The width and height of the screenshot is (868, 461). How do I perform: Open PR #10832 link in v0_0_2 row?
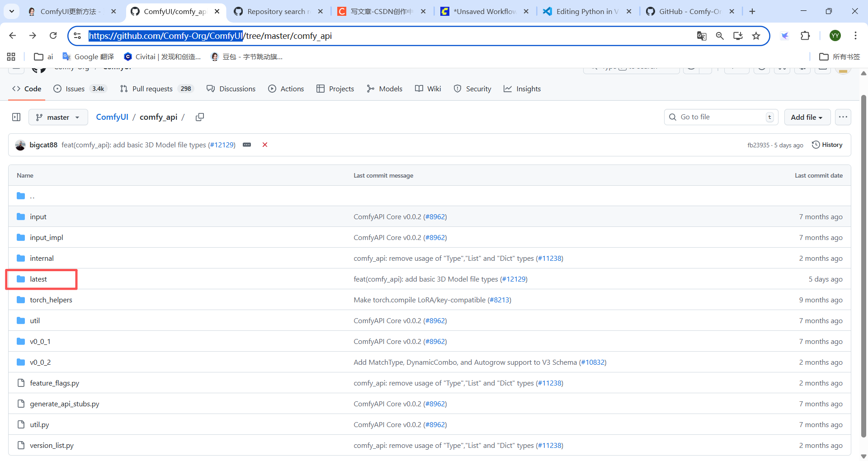click(593, 362)
